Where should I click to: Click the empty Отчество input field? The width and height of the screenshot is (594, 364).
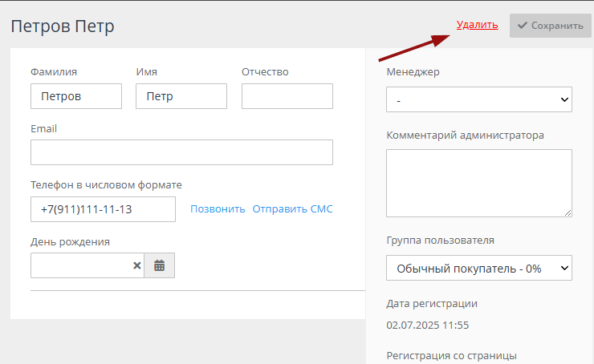(287, 96)
